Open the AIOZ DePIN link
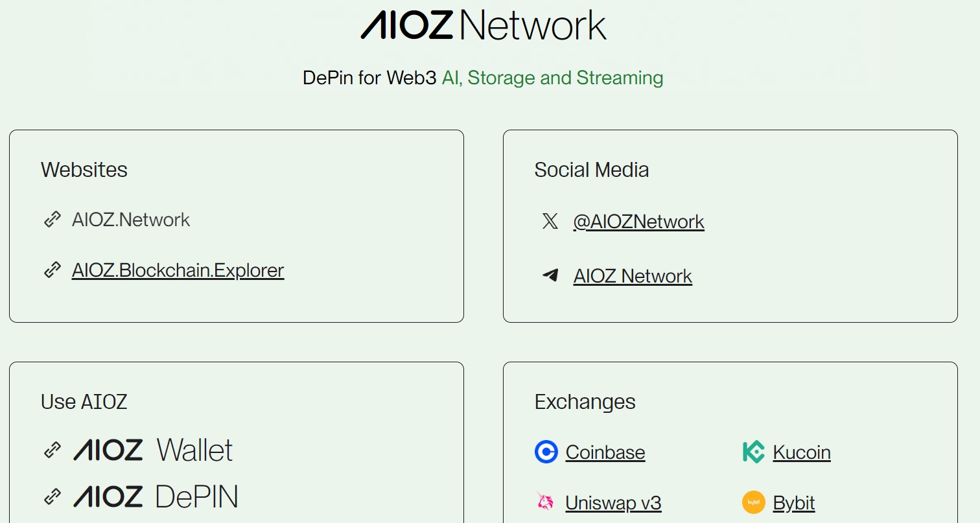 (x=156, y=497)
